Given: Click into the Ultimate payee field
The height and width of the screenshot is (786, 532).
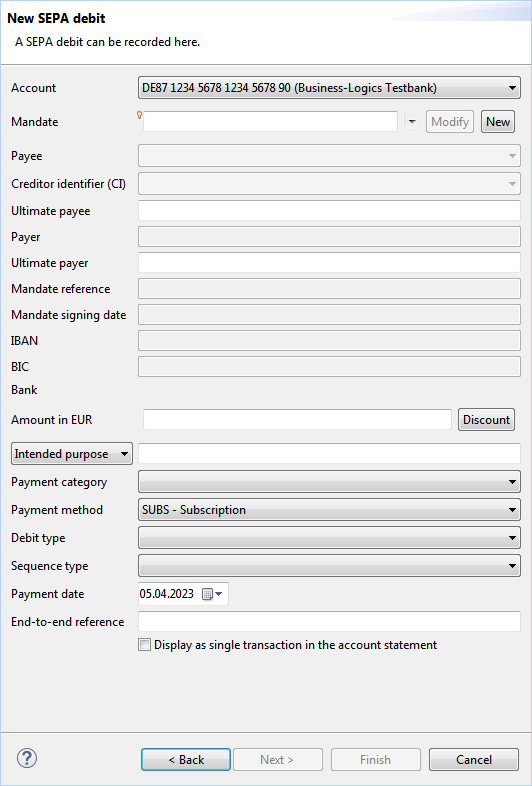Looking at the screenshot, I should pos(329,211).
